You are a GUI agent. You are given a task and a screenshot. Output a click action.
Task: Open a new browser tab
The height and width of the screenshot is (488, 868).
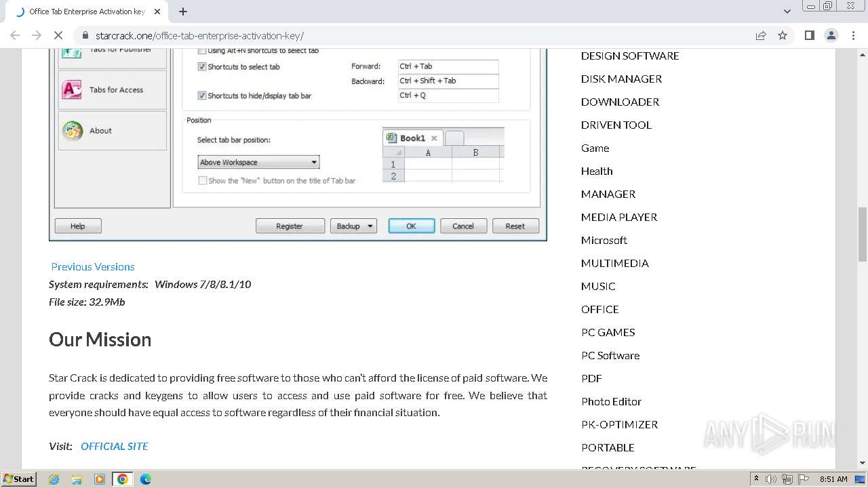(183, 12)
